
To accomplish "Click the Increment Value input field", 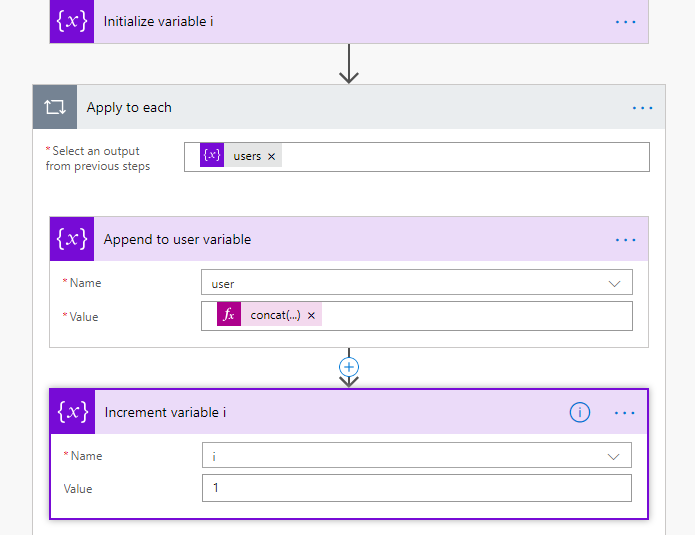I will click(x=416, y=488).
